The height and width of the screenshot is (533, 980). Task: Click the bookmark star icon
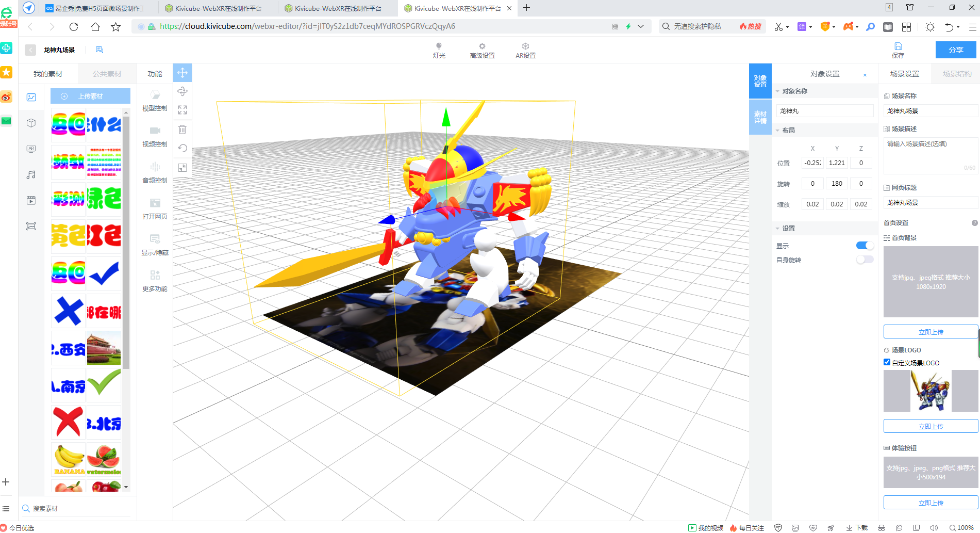tap(116, 27)
